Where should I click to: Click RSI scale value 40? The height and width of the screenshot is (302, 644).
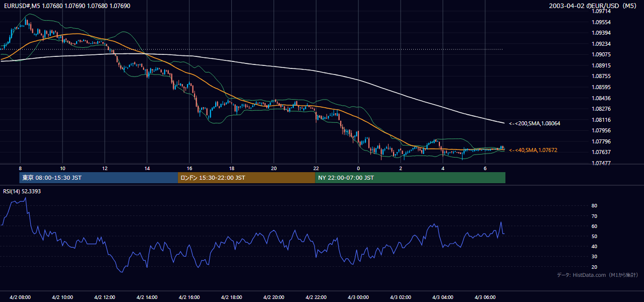(x=594, y=247)
